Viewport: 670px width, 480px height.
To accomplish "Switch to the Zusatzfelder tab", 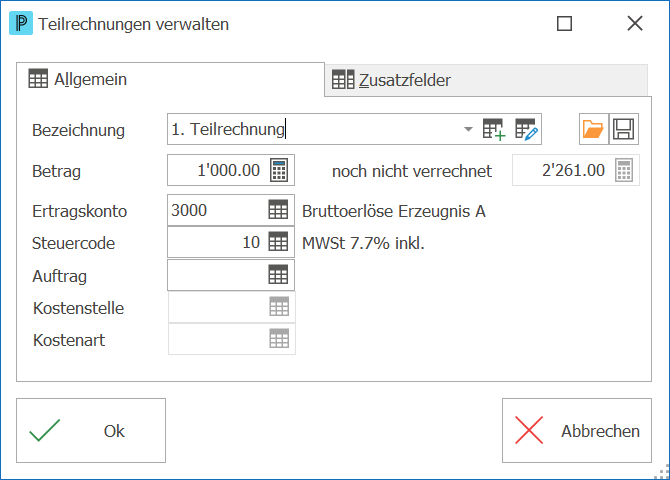I will pyautogui.click(x=486, y=80).
